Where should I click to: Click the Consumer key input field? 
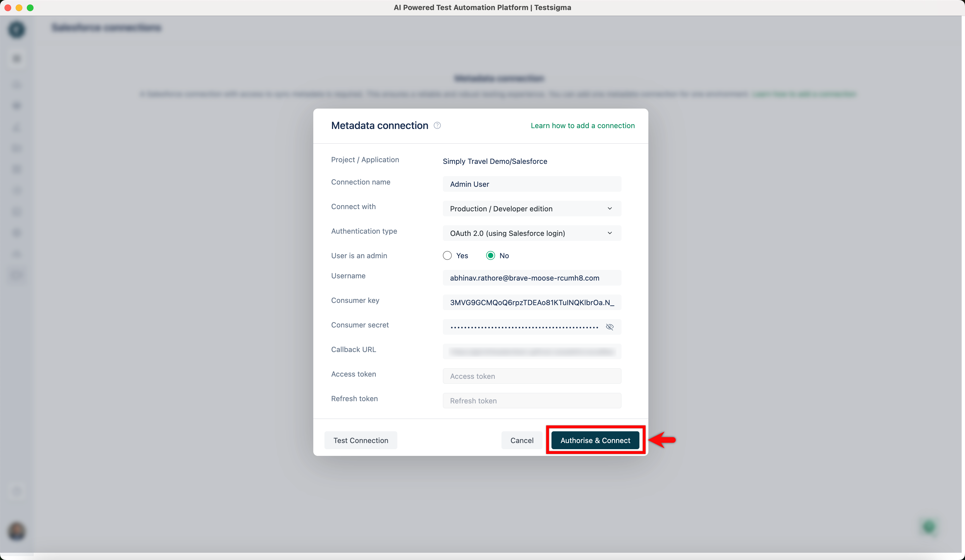click(x=532, y=302)
